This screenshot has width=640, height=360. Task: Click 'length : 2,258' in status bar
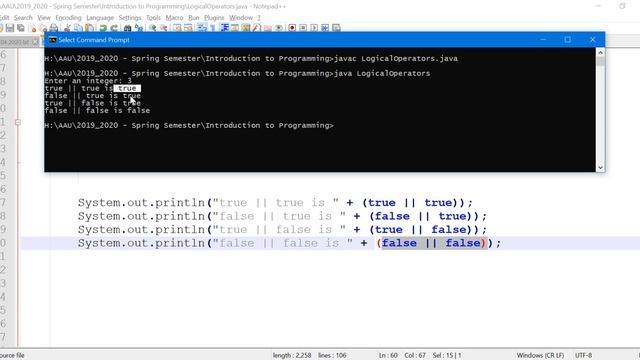pyautogui.click(x=292, y=355)
